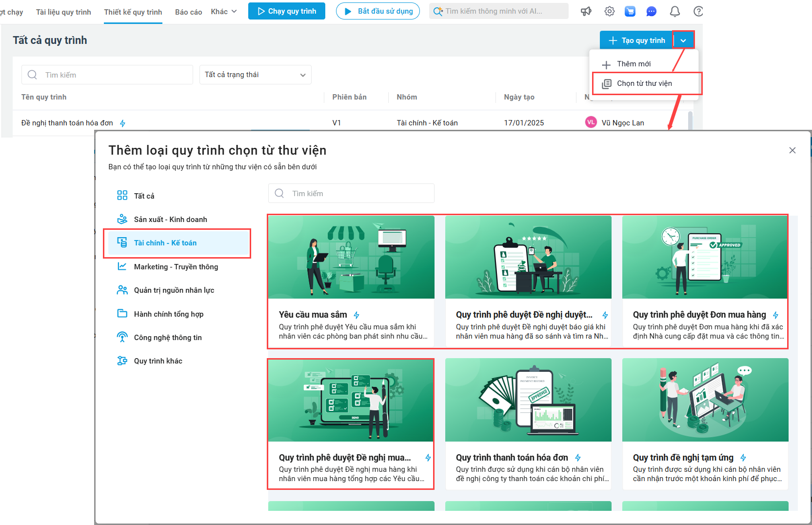Open the shopping cart store icon
The width and height of the screenshot is (812, 525).
click(x=630, y=11)
